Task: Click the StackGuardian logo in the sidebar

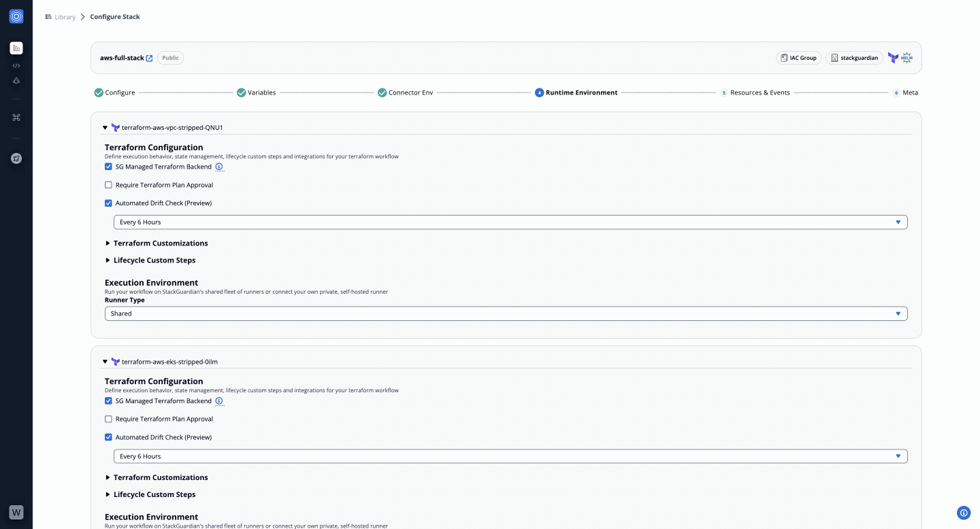Action: coord(16,16)
